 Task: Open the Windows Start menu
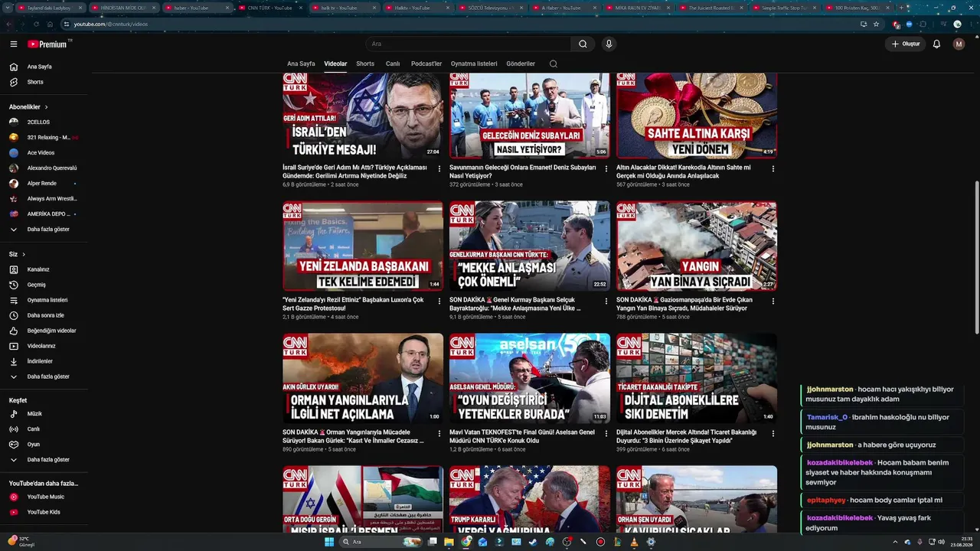(329, 542)
